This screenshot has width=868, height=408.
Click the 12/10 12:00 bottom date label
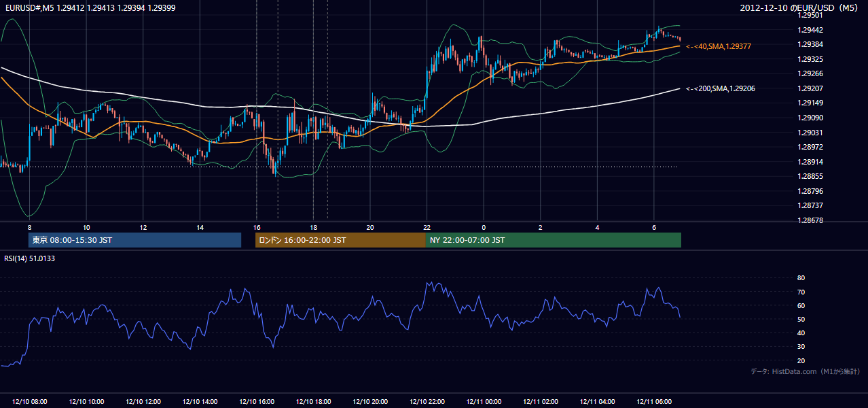click(143, 402)
